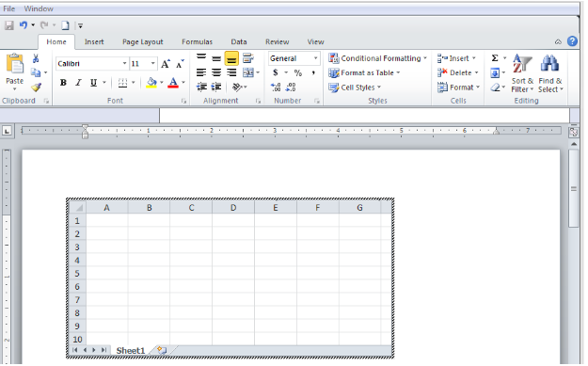Switch to the Insert tab

click(94, 41)
